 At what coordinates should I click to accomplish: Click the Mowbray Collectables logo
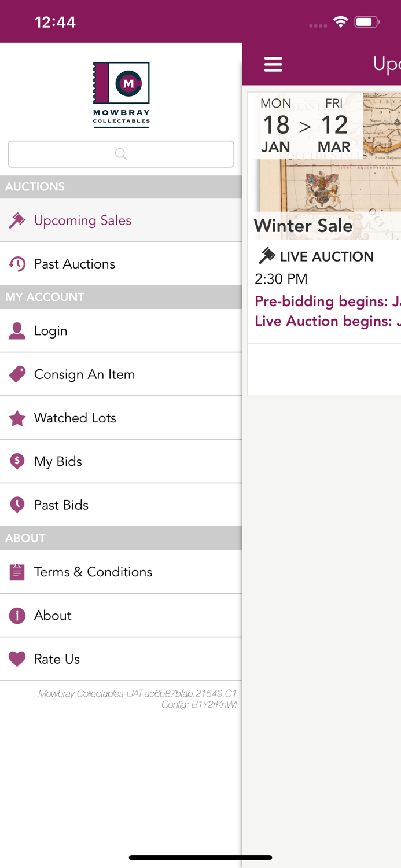tap(121, 94)
